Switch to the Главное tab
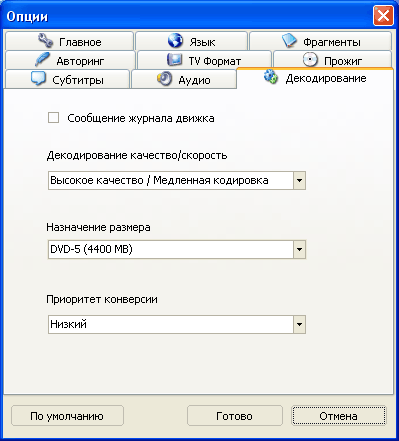 pos(69,41)
